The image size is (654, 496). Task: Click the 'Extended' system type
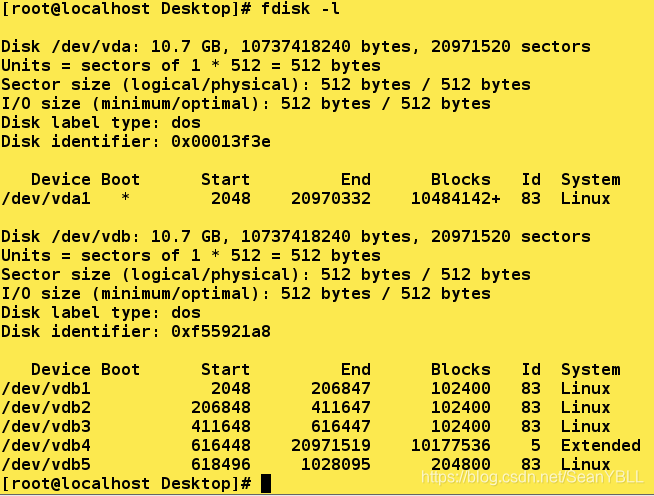point(601,446)
